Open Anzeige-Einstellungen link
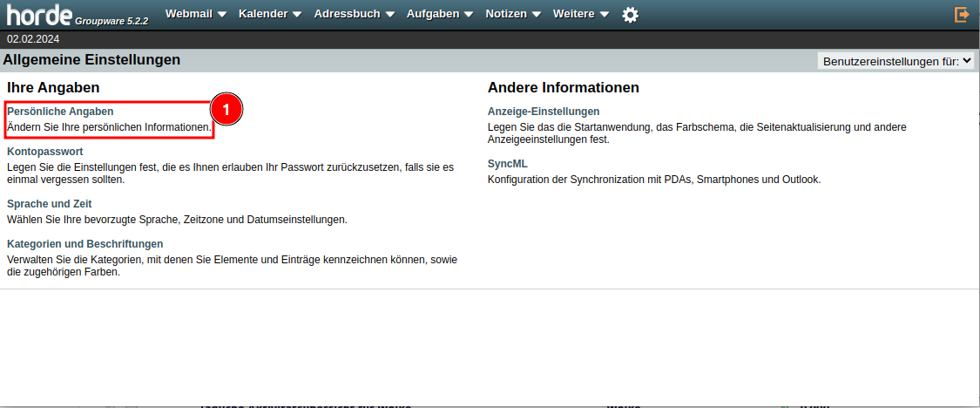 (x=544, y=112)
